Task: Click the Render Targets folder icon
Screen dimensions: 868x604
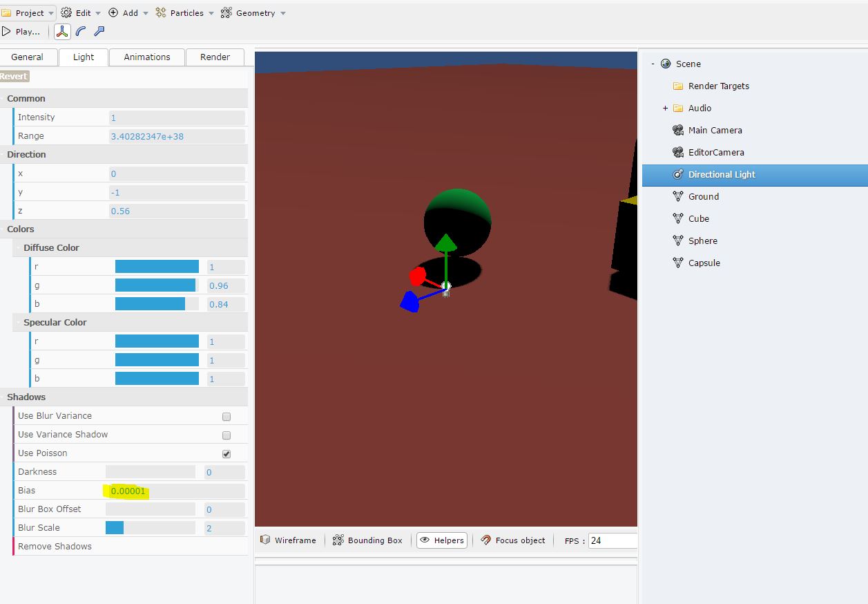Action: point(678,86)
